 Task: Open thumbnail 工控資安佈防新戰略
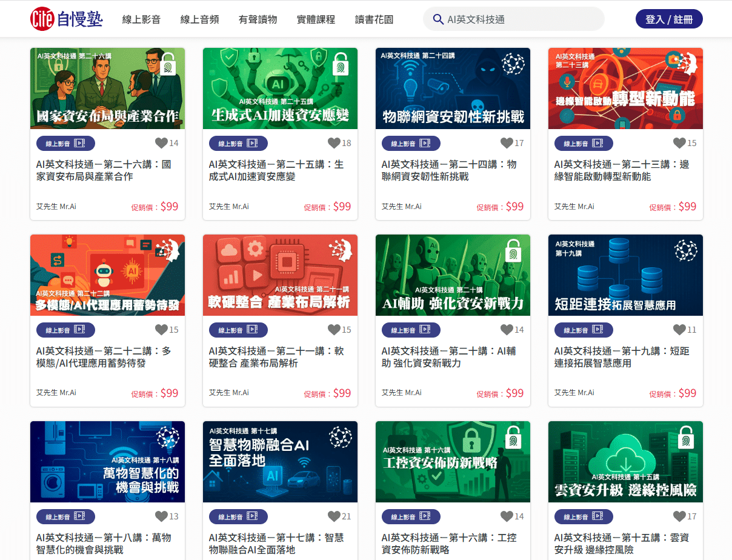(453, 462)
